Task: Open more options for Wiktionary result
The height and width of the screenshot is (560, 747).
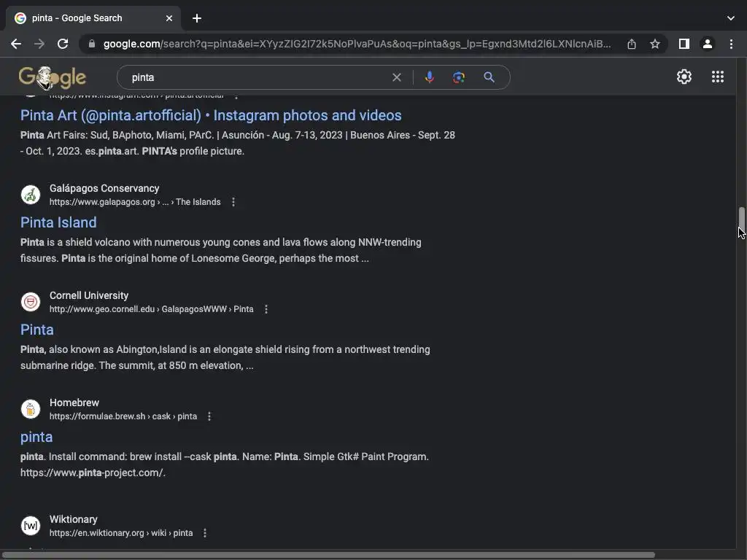Action: [x=205, y=533]
